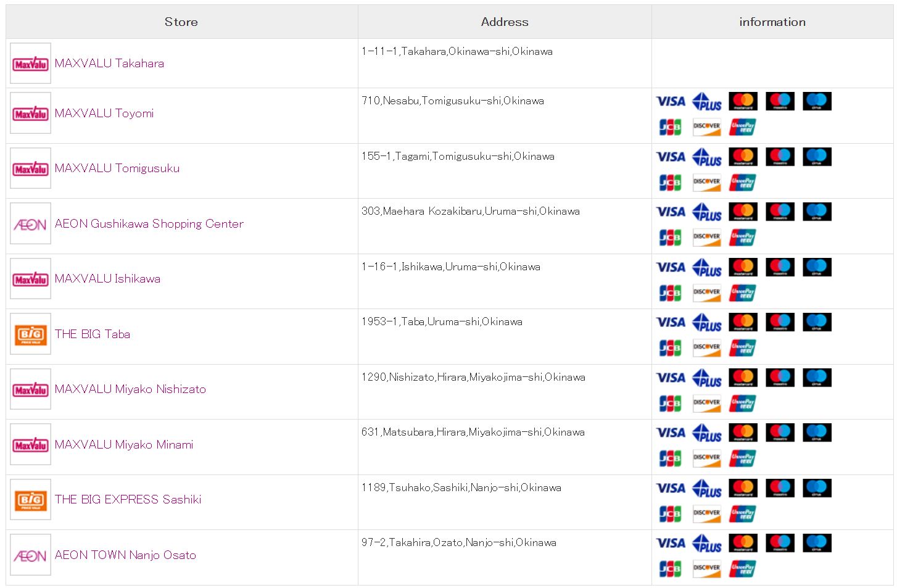Image resolution: width=897 pixels, height=588 pixels.
Task: Click the VISA icon in the AEON TOWN Nanjo Osato row
Action: point(671,543)
